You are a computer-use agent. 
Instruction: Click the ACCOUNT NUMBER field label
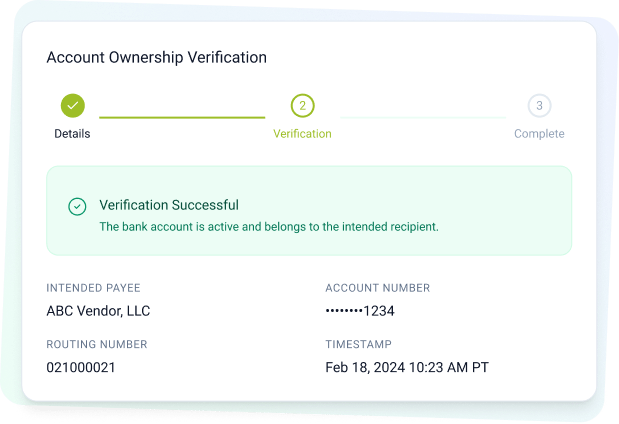(377, 288)
